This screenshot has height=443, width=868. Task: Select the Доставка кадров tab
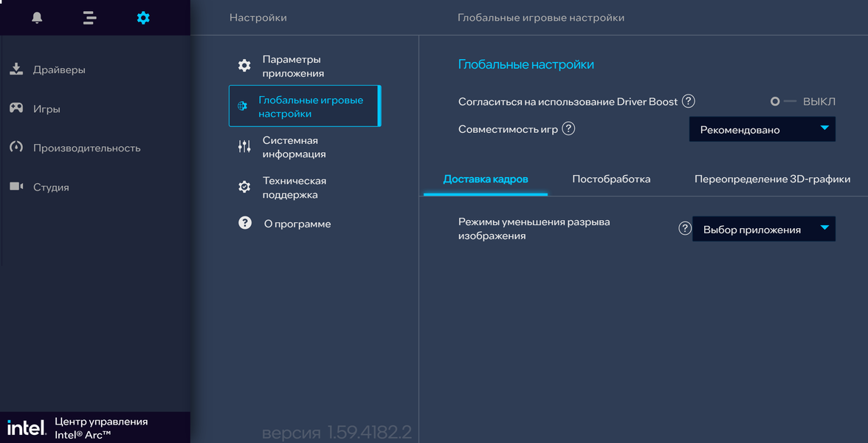(486, 179)
